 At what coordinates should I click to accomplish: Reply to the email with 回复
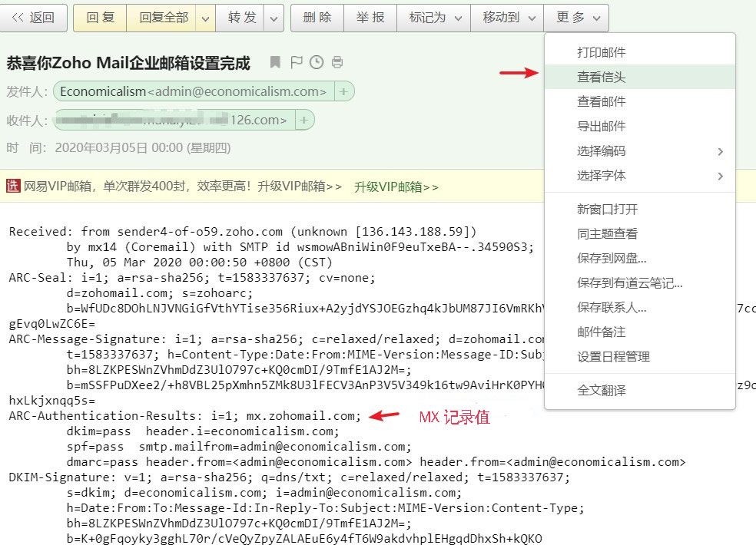(100, 18)
